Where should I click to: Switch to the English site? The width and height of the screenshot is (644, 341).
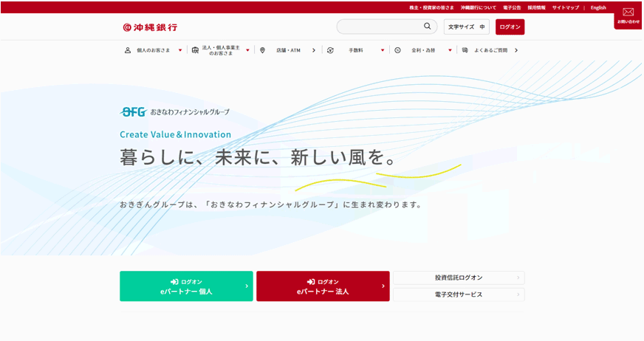(x=598, y=8)
